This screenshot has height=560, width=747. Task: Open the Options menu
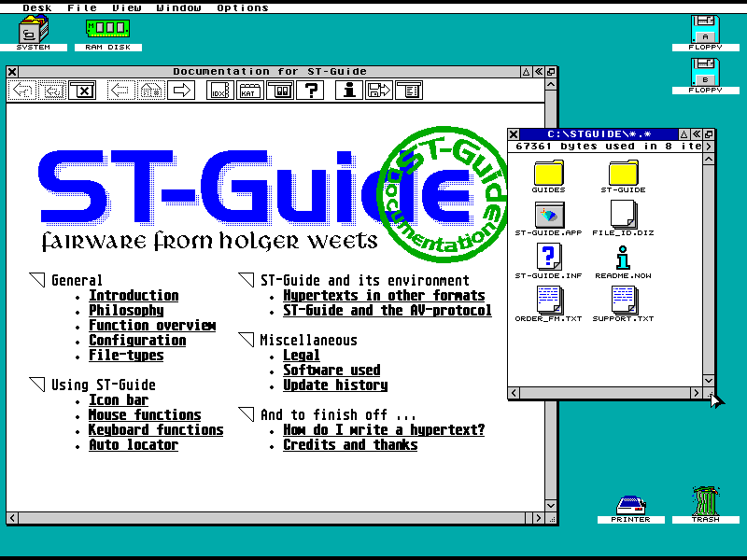point(242,7)
